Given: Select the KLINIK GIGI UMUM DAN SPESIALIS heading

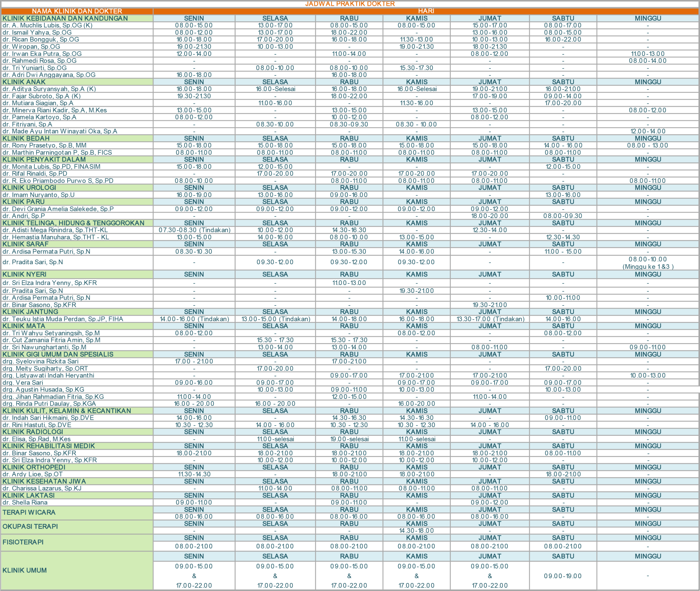Looking at the screenshot, I should 58,354.
